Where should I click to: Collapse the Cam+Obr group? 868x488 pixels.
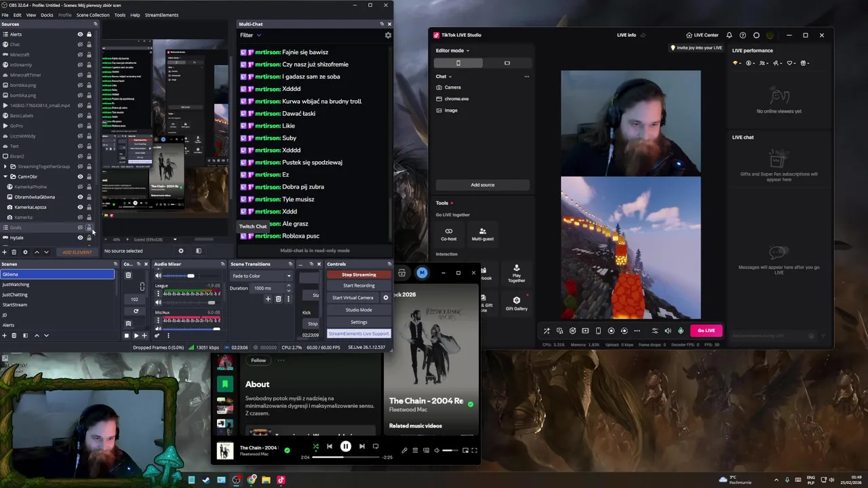coord(5,176)
